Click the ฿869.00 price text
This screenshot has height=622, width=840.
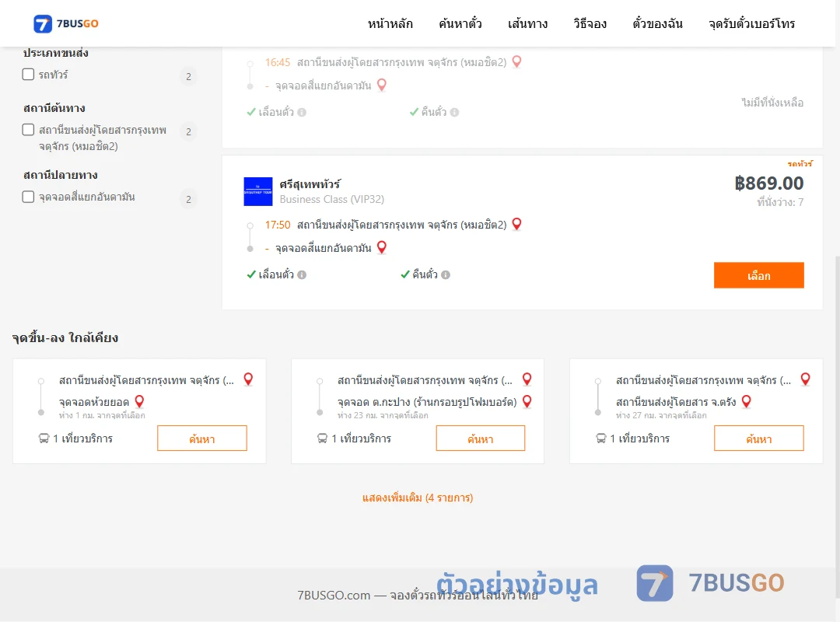pos(768,183)
